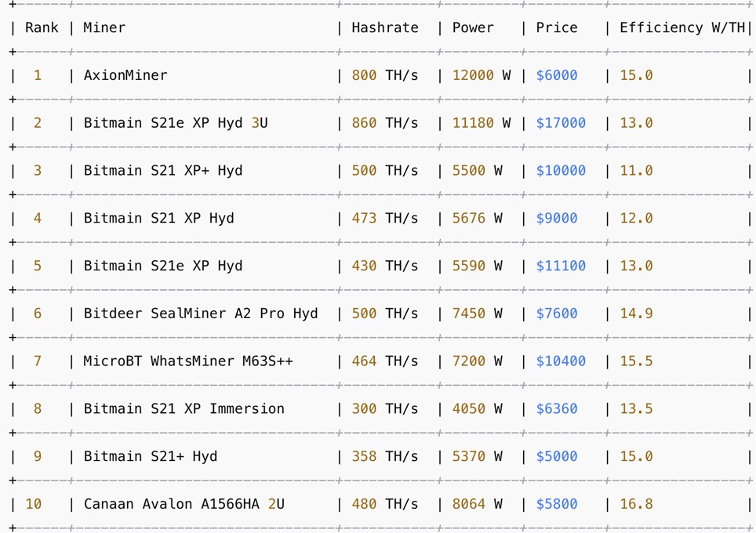Click the Hashrate column header

click(x=384, y=27)
